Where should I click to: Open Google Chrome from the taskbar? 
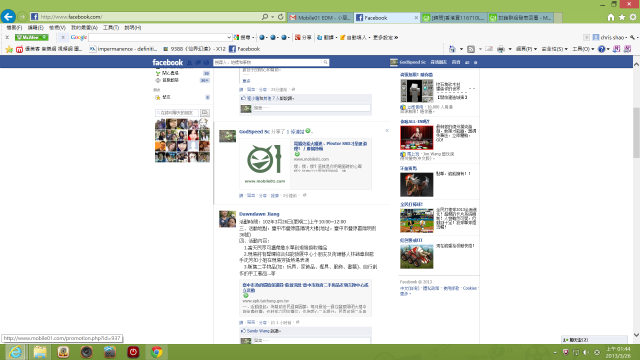point(157,352)
